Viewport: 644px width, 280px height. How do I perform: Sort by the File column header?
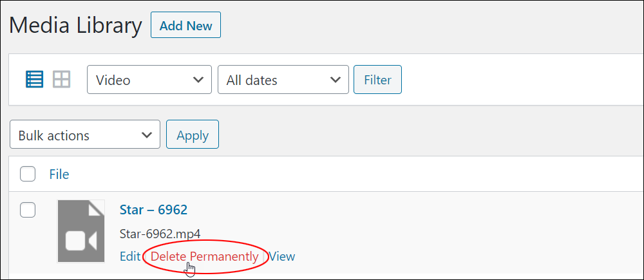(x=59, y=174)
